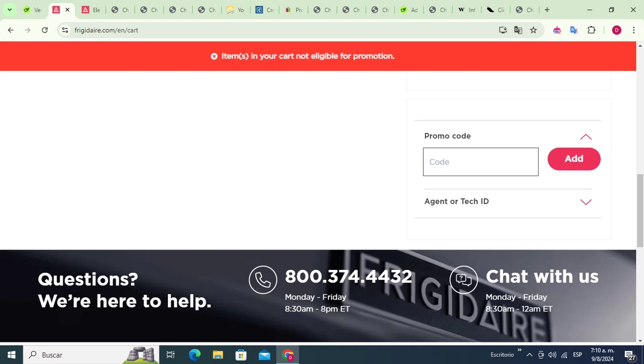644x364 pixels.
Task: Open a new browser tab
Action: (547, 10)
